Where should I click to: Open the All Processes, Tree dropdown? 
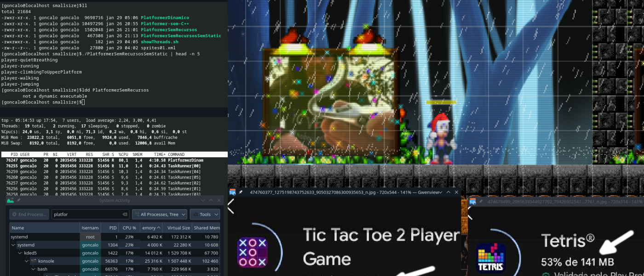(x=160, y=214)
